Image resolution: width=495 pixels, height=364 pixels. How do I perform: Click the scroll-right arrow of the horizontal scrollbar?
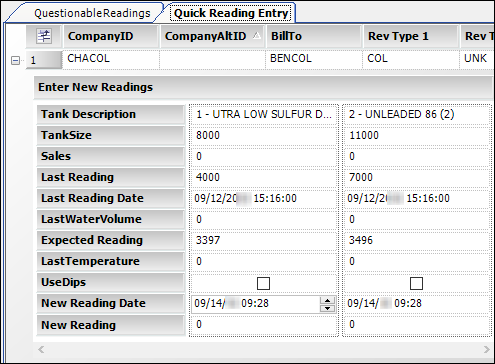[x=487, y=350]
